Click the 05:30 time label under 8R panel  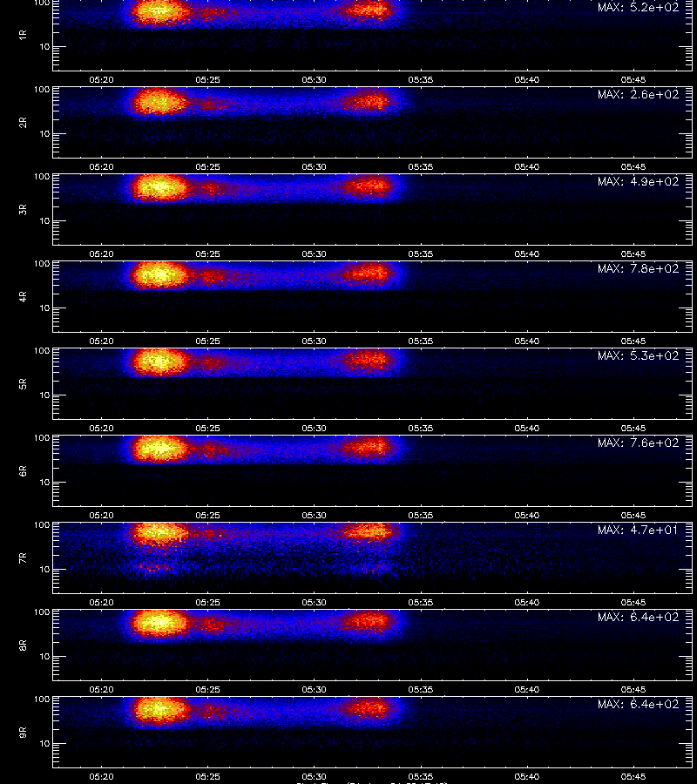point(314,689)
